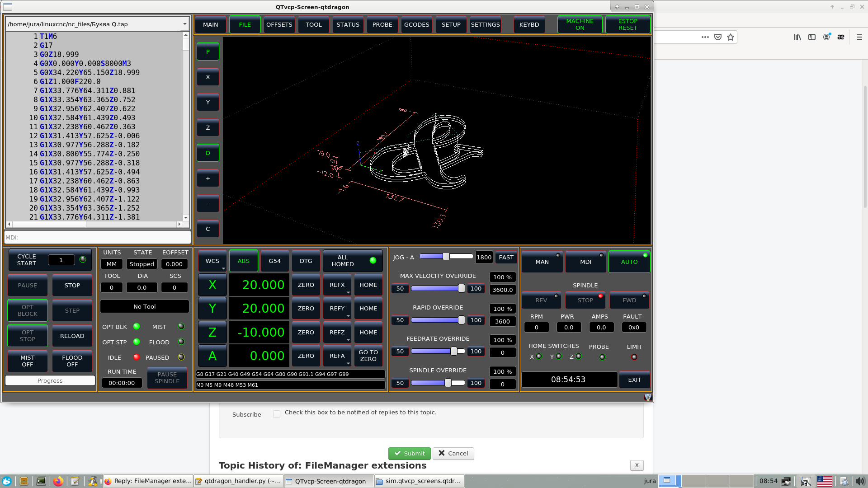Click the ae extension icon in Firefox

tap(841, 37)
